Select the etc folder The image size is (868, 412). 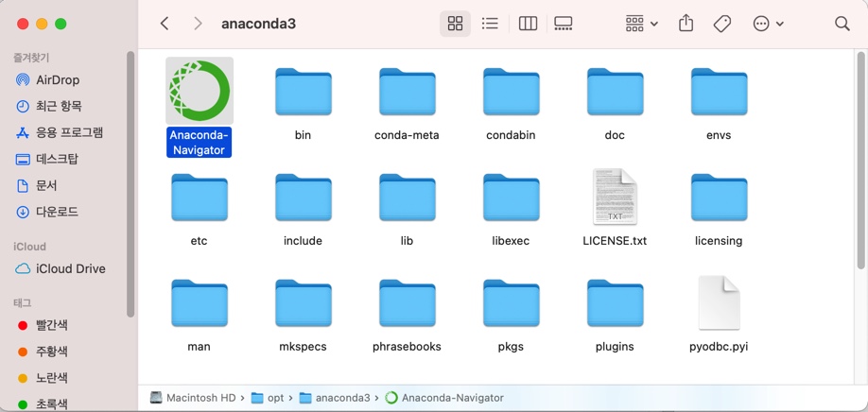[x=200, y=197]
